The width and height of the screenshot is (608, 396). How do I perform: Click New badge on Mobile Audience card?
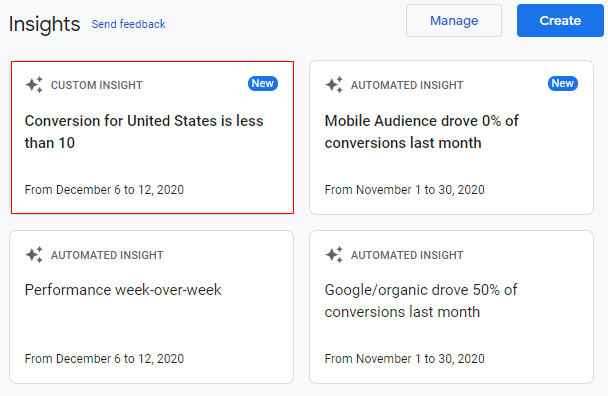(x=563, y=83)
